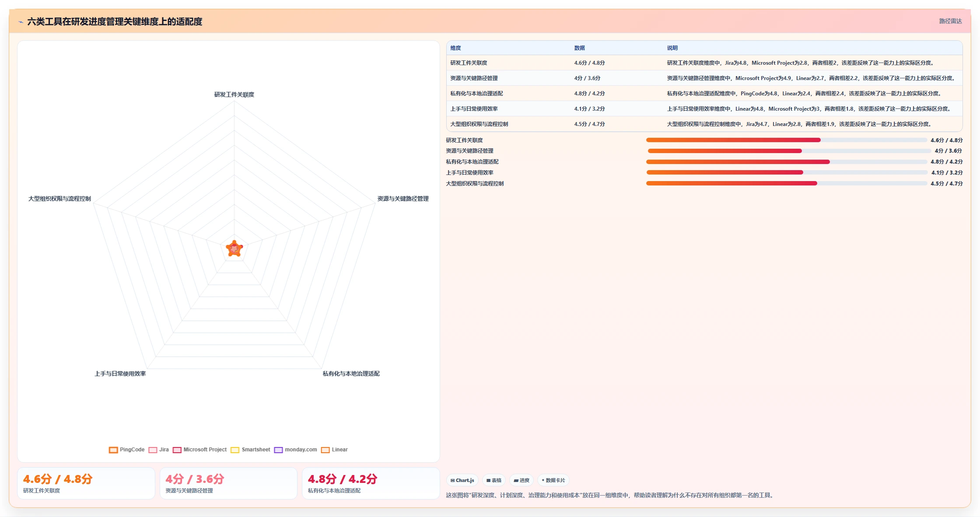The image size is (980, 517).
Task: Click the chart title 六类工具在研发进度管理关键维度上的适配度
Action: (x=115, y=22)
